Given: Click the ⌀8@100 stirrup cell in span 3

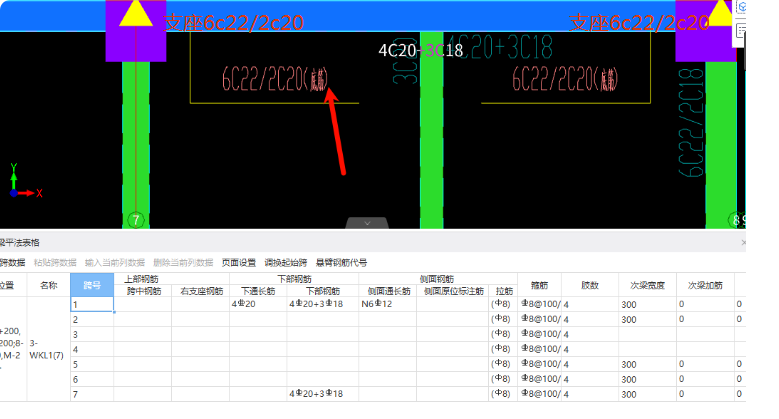Looking at the screenshot, I should [x=539, y=334].
